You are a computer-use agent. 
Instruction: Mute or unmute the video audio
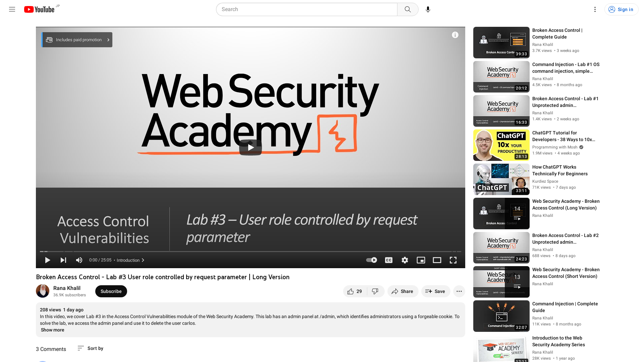pyautogui.click(x=79, y=260)
